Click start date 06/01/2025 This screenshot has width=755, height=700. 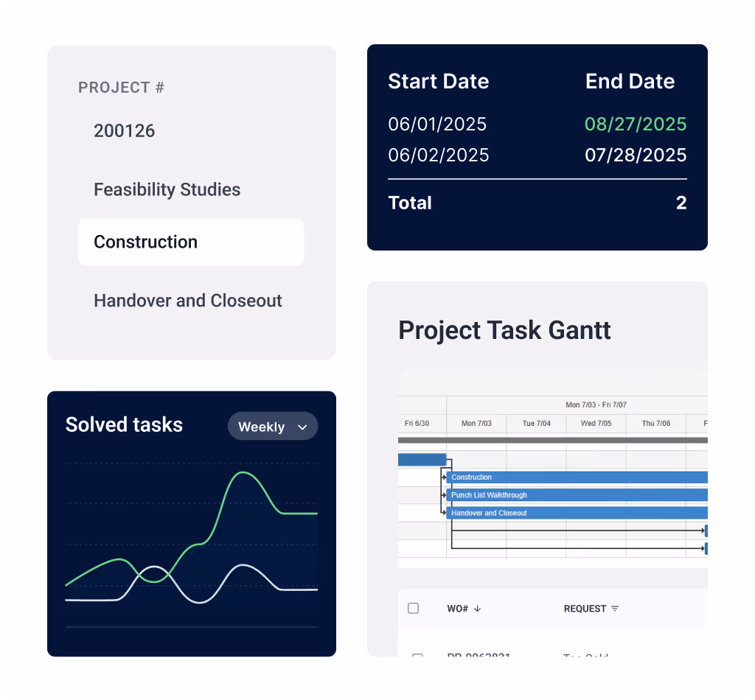pyautogui.click(x=437, y=124)
